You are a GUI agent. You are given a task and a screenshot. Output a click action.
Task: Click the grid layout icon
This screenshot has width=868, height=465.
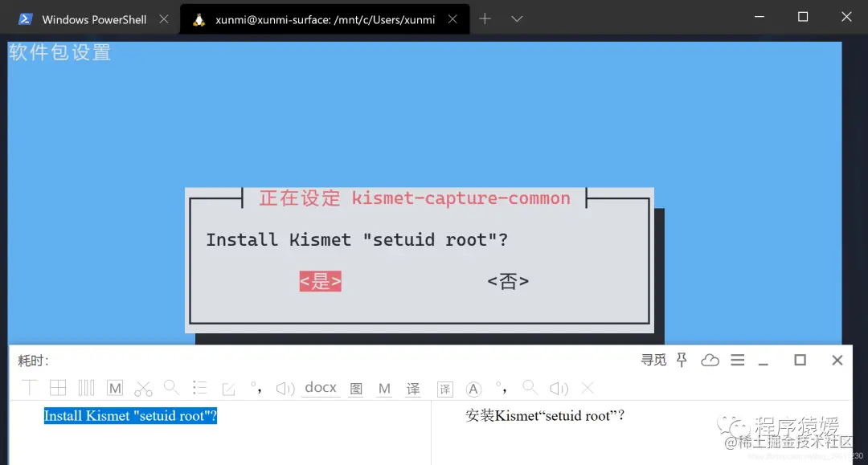pyautogui.click(x=58, y=388)
